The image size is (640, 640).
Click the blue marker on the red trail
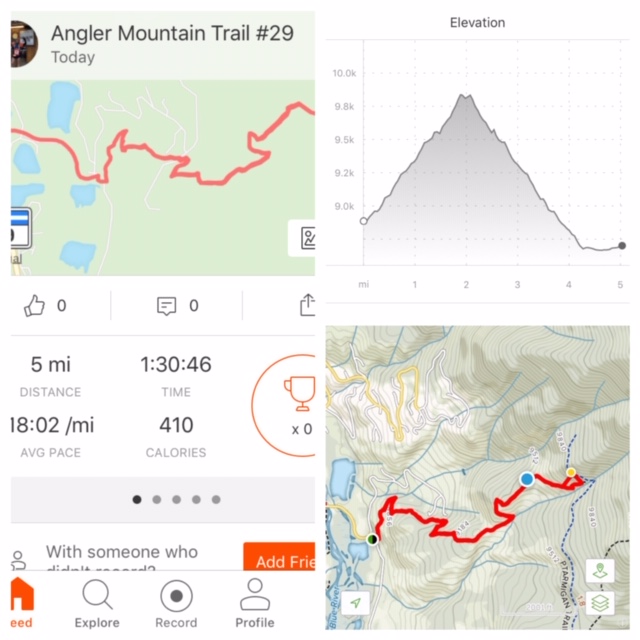point(527,478)
